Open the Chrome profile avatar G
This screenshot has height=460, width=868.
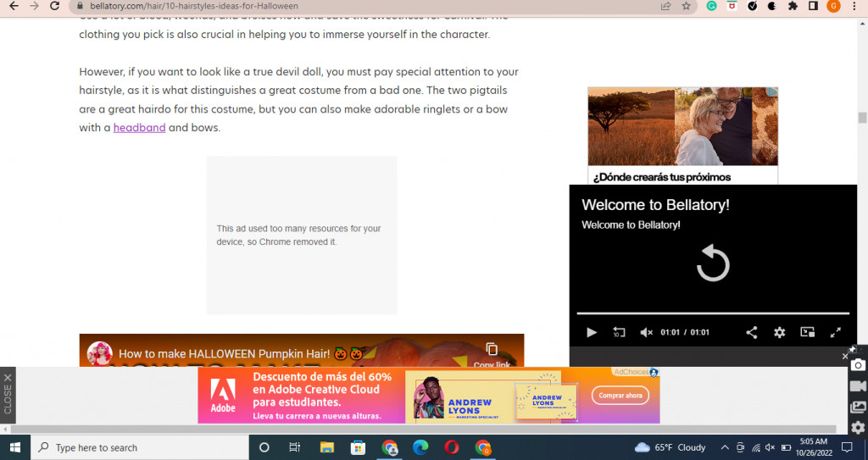click(833, 6)
